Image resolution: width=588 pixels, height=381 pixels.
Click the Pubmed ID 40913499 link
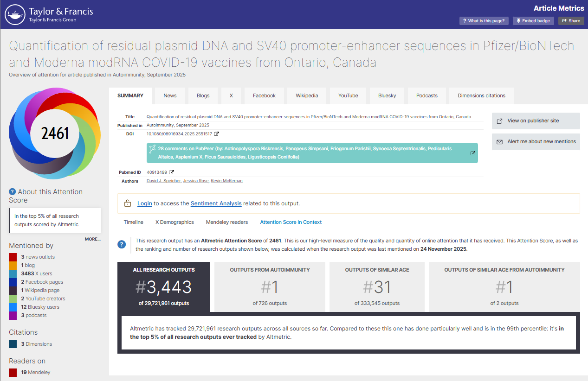click(x=157, y=172)
